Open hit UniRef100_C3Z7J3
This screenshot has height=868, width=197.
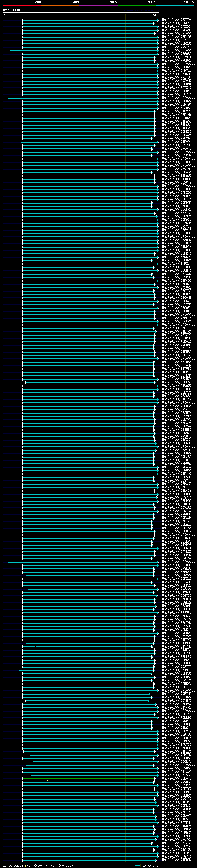click(x=177, y=40)
